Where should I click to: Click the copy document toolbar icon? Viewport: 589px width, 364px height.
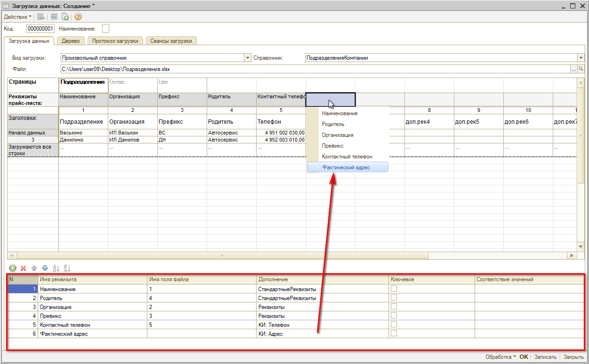pos(65,16)
